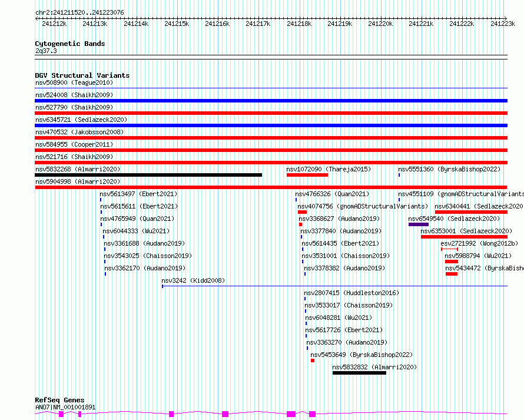
Task: Select the 2q37.3 cytogenetic band label
Action: (46, 51)
